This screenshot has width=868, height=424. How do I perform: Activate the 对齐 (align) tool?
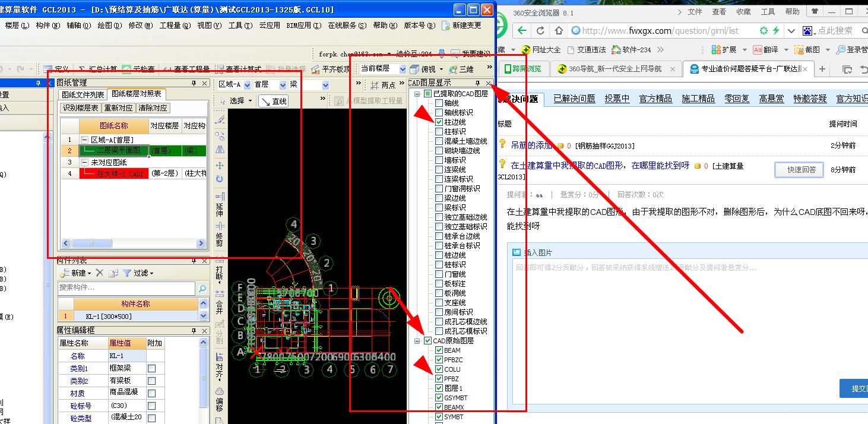tap(219, 367)
